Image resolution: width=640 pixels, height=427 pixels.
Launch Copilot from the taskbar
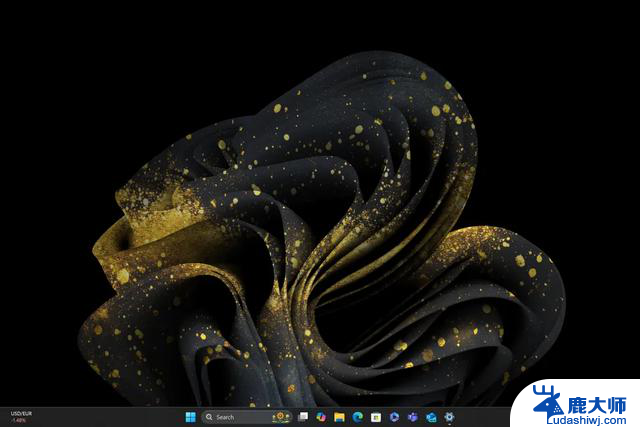click(x=321, y=417)
